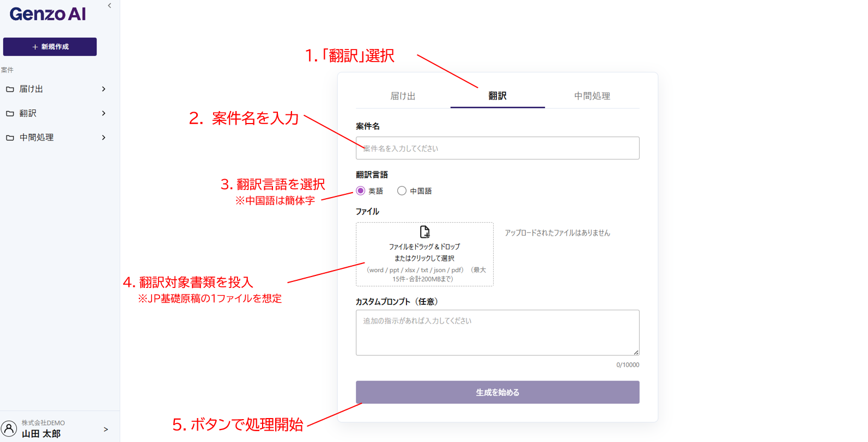Click the folder icon beside 届け出
Screen dimensions: 868x442
tap(10, 89)
